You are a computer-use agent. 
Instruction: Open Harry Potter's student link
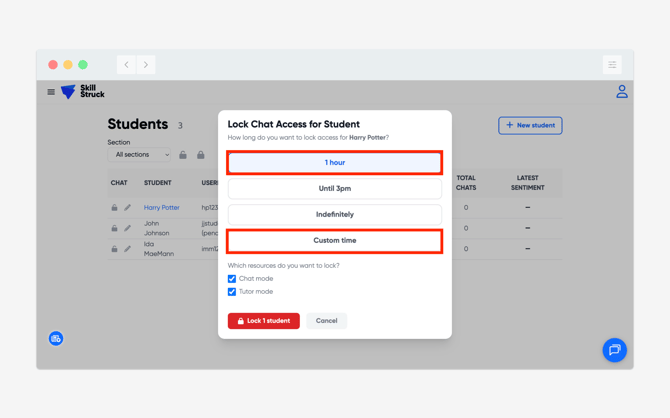(161, 208)
